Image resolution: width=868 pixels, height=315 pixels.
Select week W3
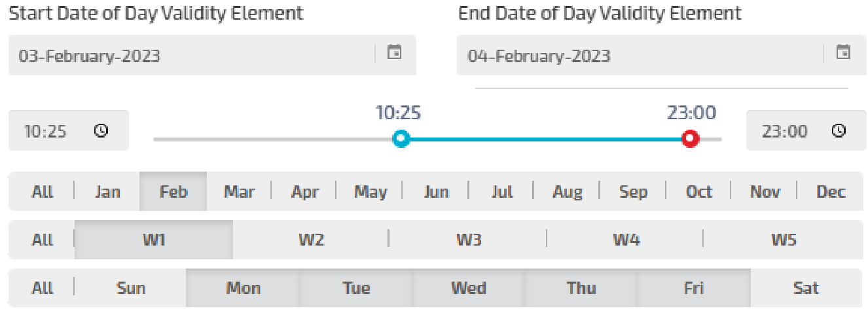[x=469, y=240]
